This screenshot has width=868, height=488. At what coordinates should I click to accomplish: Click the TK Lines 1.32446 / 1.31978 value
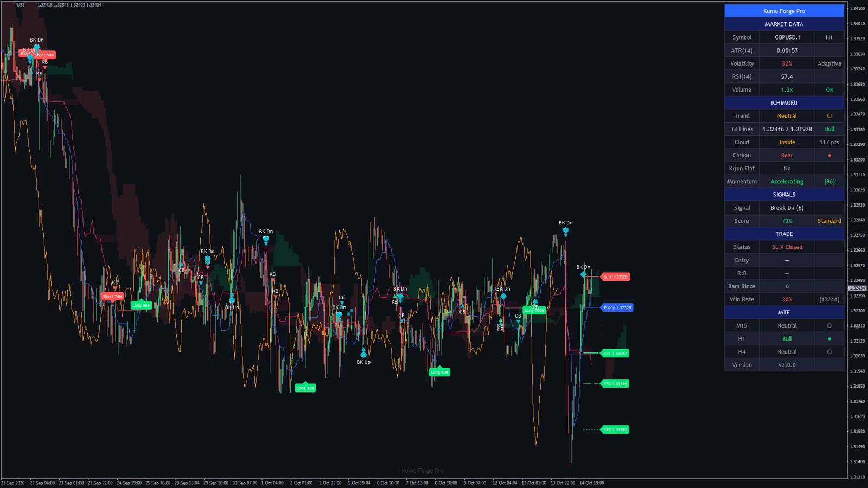tap(787, 129)
